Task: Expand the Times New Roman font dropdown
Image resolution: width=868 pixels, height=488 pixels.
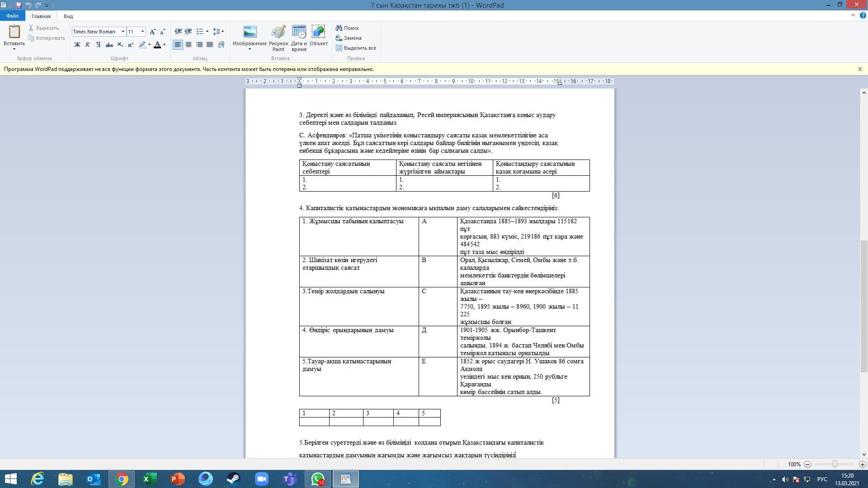Action: click(x=123, y=32)
